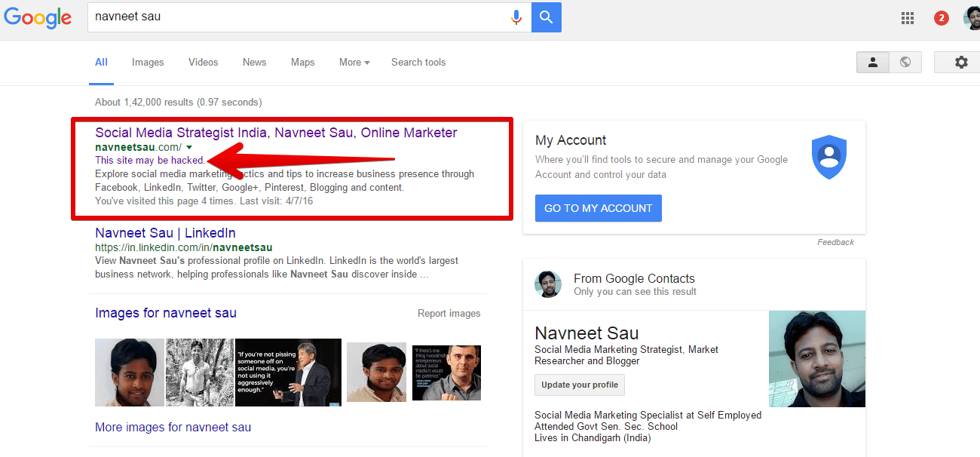Open the account profile avatar

tap(972, 18)
